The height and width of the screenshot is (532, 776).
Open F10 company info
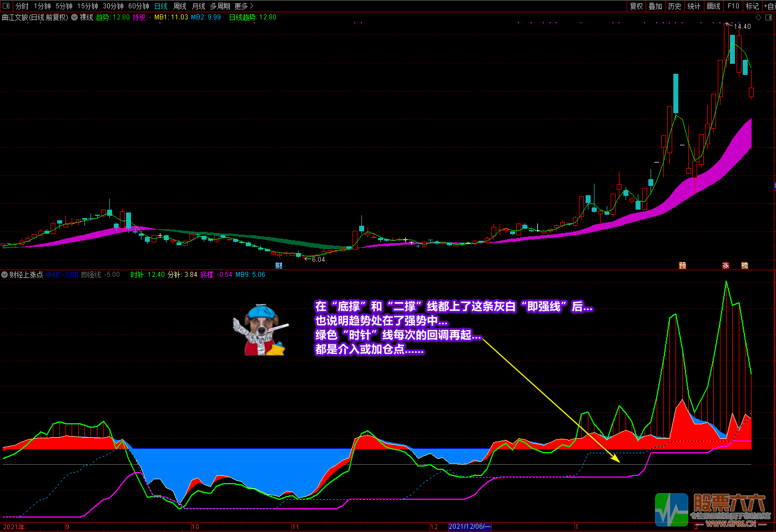click(733, 6)
